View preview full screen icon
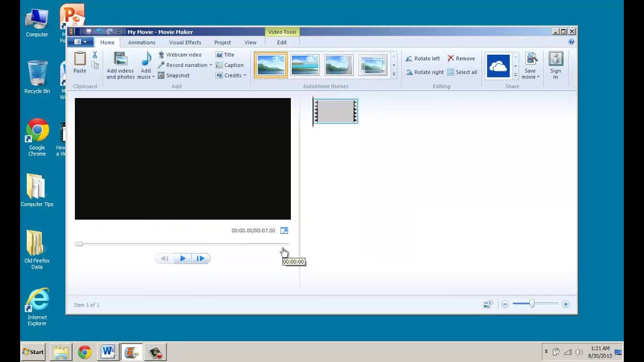644x362 pixels. point(284,231)
